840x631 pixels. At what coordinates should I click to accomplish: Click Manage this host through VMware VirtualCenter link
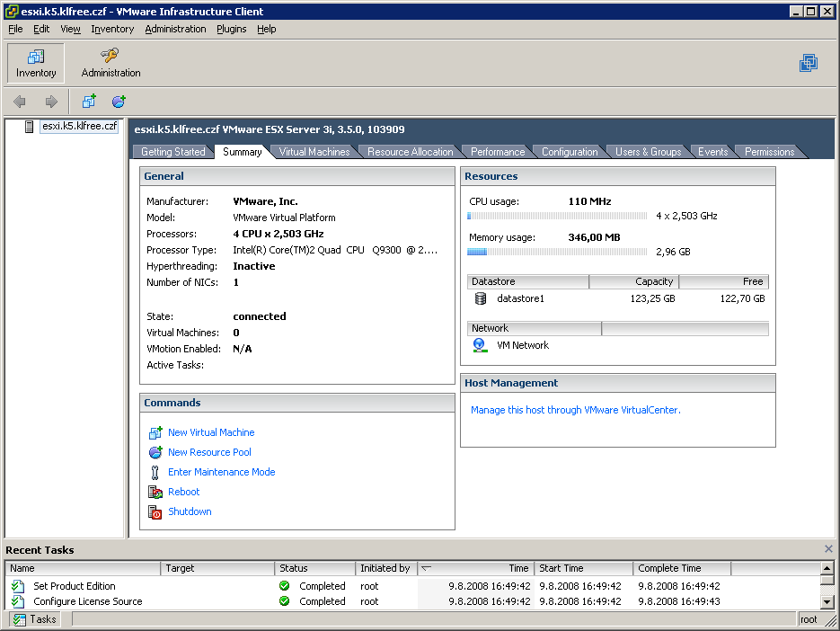[575, 410]
